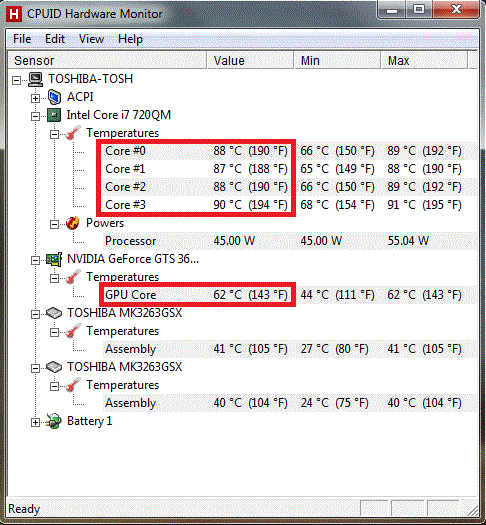Minimize the Hardware Monitor window
This screenshot has height=525, width=486.
392,10
